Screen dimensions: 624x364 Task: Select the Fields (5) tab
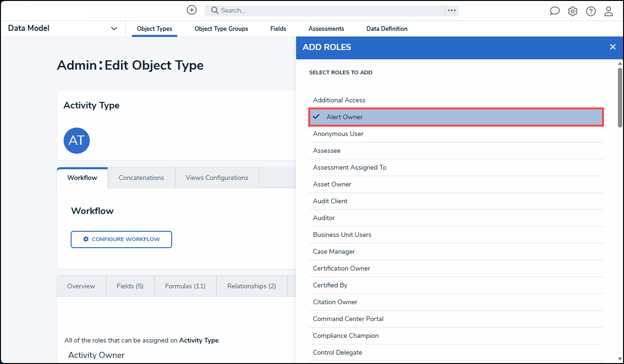point(130,286)
